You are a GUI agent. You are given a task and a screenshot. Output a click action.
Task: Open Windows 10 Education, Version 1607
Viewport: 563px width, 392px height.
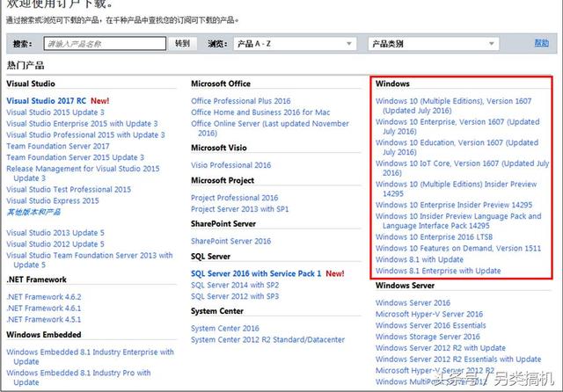click(x=457, y=148)
